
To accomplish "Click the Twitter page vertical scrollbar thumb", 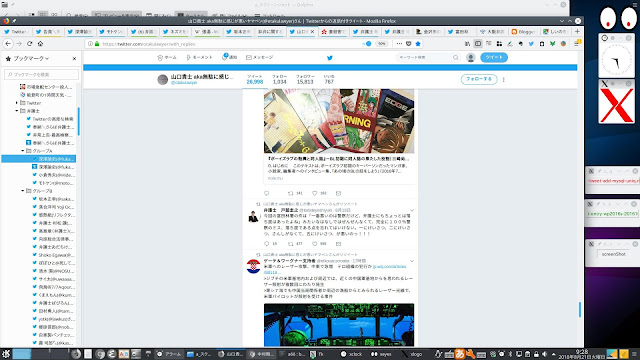I will 580,309.
